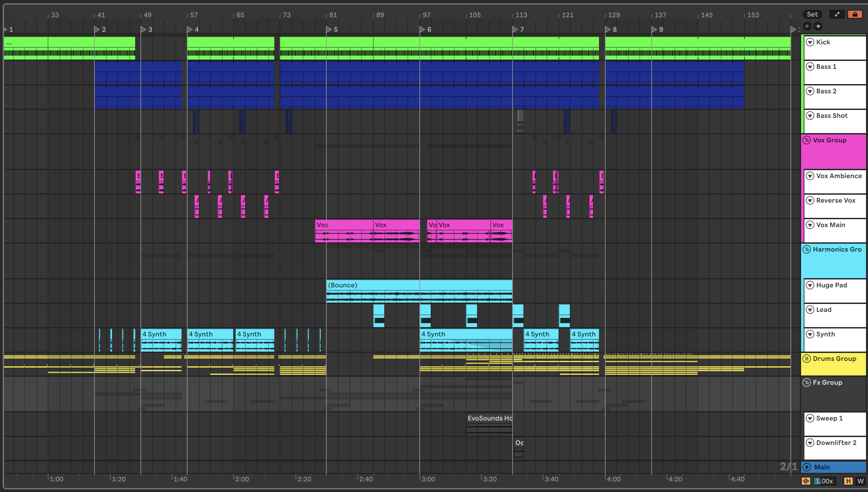The image size is (868, 492).
Task: Collapse the Harmonics Group
Action: [x=807, y=250]
